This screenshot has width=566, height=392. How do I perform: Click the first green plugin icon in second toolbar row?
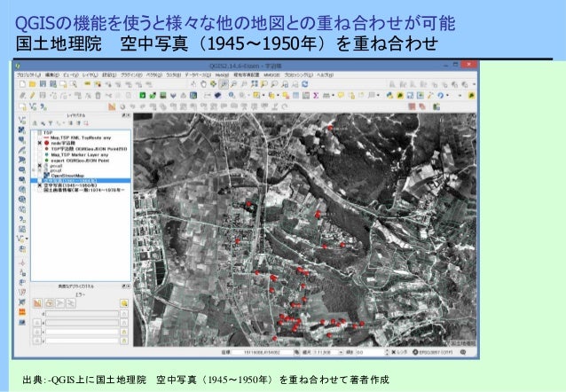[143, 95]
